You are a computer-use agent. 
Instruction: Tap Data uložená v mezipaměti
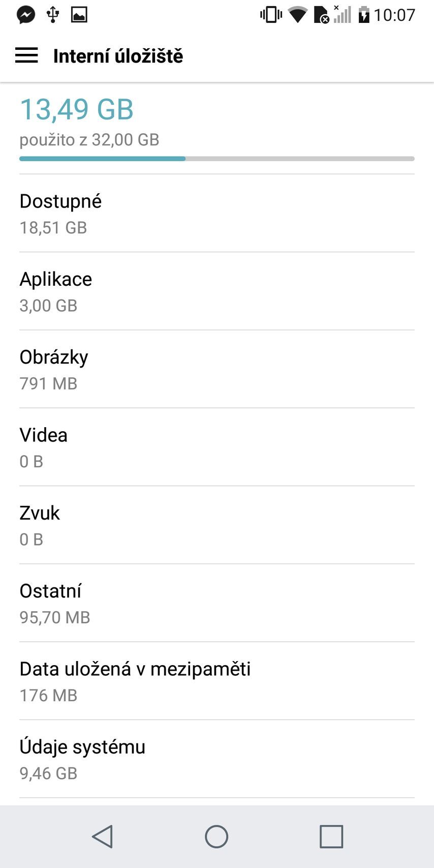tap(217, 681)
